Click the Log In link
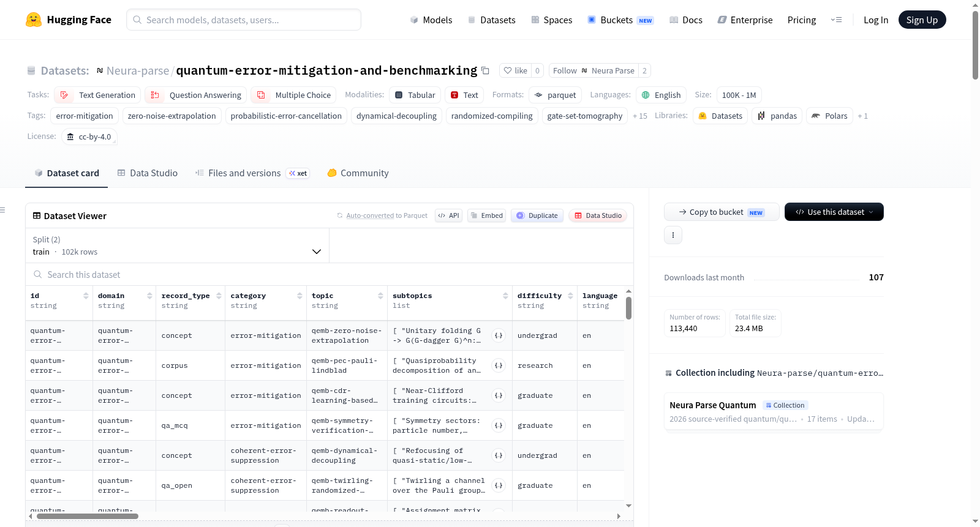 click(x=875, y=20)
